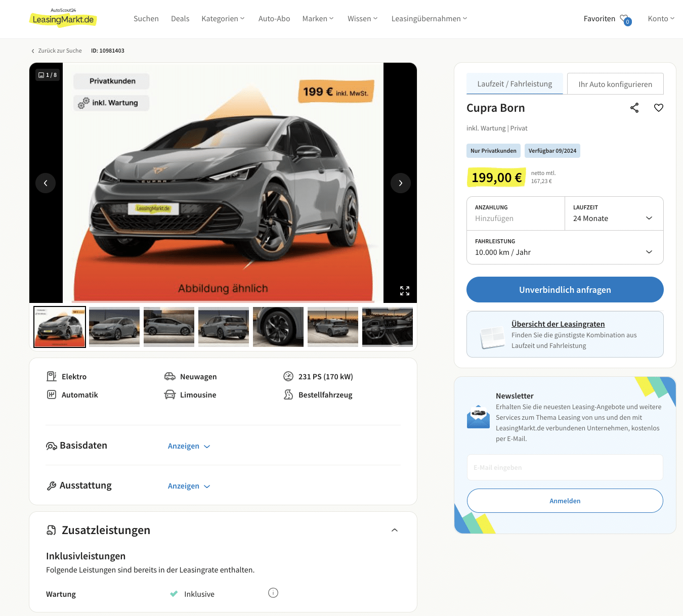Click the highlighted 199,00 € price
This screenshot has width=683, height=616.
(x=496, y=178)
